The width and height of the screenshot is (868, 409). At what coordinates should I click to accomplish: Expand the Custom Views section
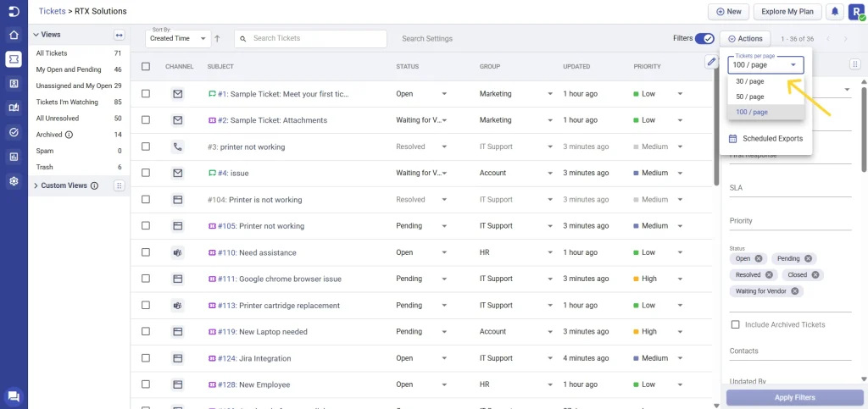(36, 185)
